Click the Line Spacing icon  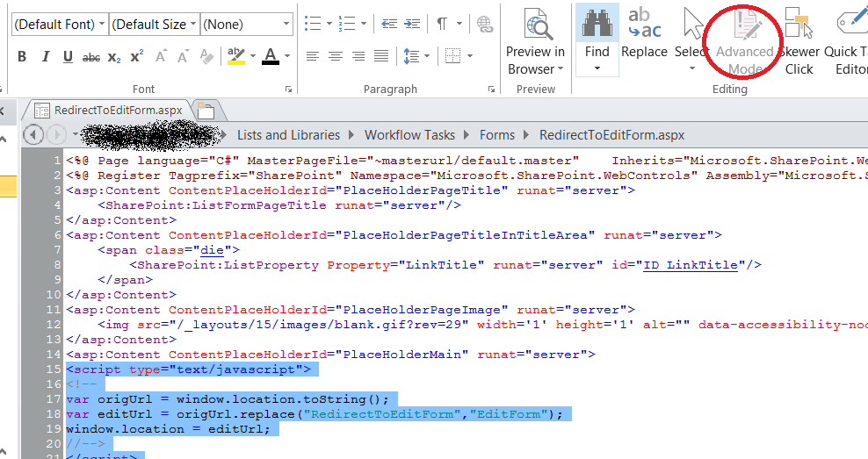tap(411, 56)
